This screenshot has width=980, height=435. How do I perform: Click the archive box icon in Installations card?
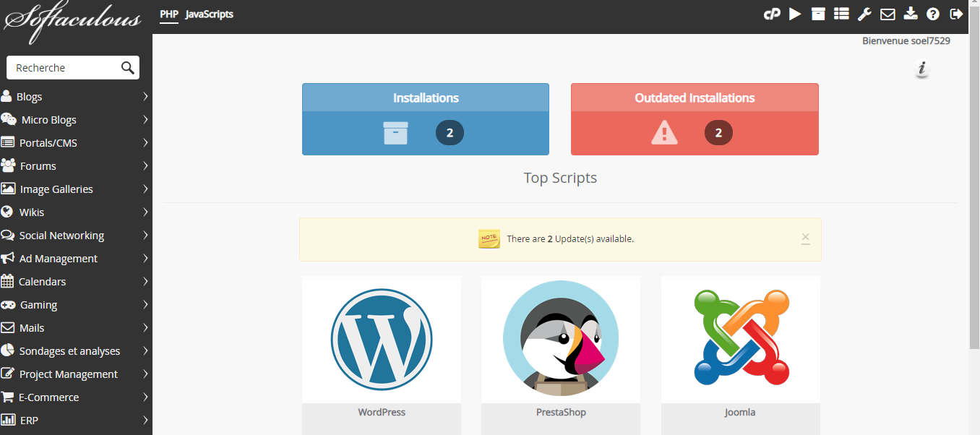(x=395, y=133)
